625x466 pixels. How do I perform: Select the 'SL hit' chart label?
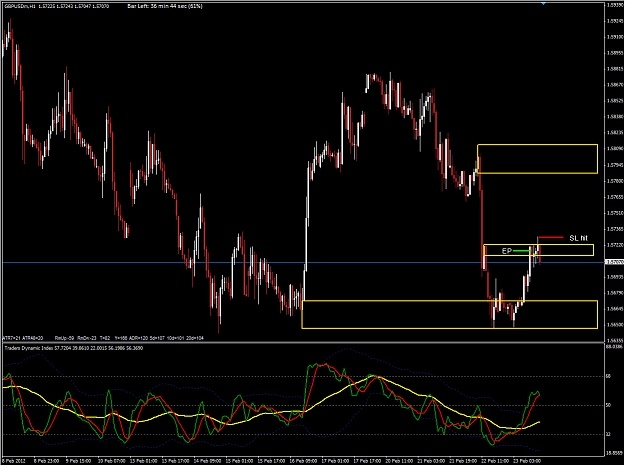click(578, 238)
